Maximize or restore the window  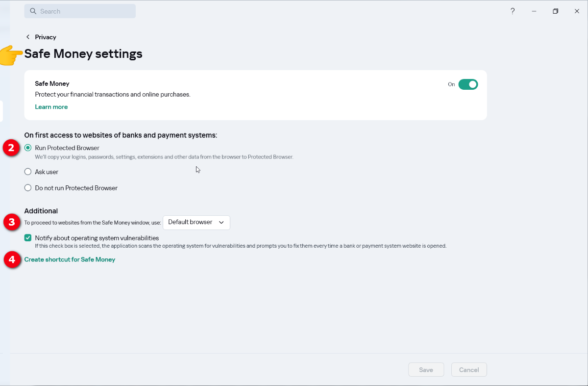pos(555,11)
